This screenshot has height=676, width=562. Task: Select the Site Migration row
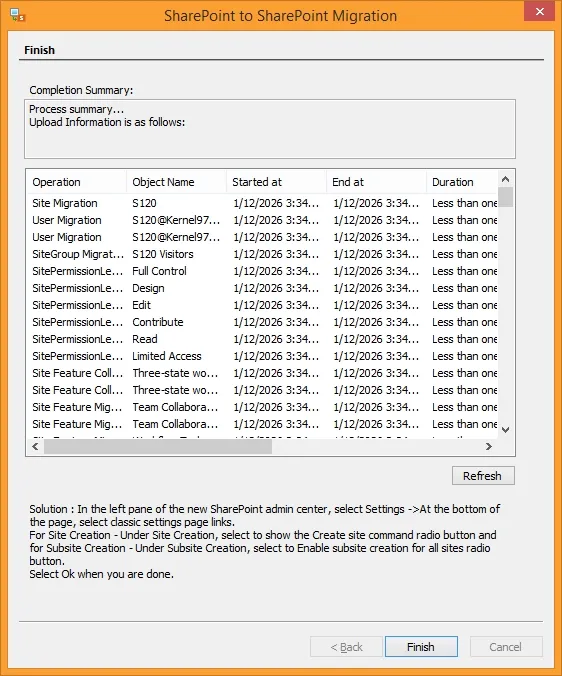262,203
